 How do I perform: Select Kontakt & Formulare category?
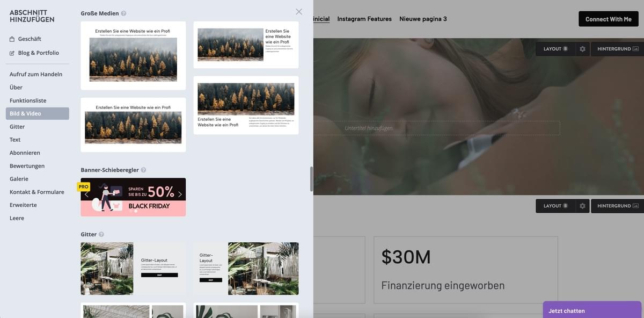[x=38, y=192]
